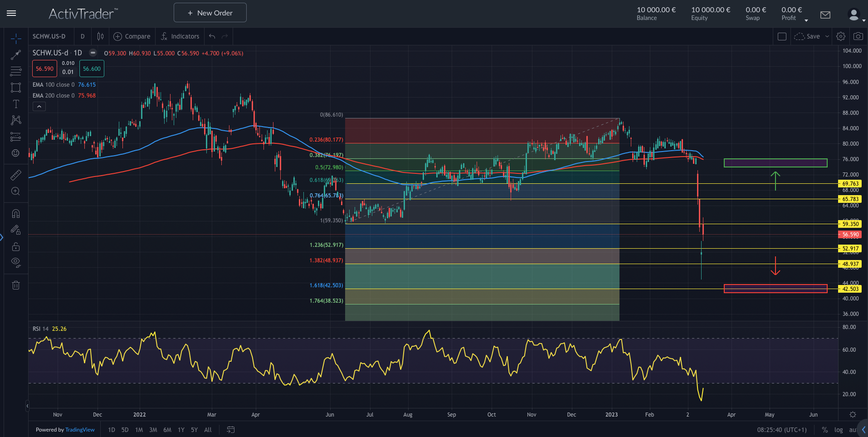The image size is (868, 437).
Task: Hide all drawings with the eye icon
Action: pos(16,262)
